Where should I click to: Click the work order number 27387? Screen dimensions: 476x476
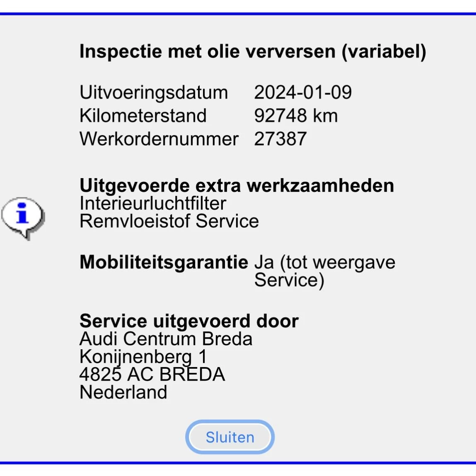click(280, 139)
